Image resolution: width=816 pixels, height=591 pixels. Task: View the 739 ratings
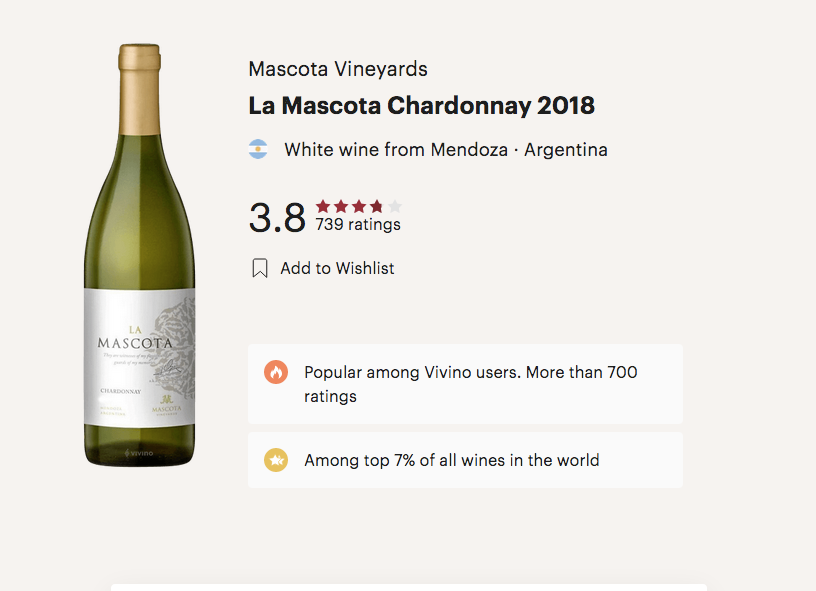358,224
